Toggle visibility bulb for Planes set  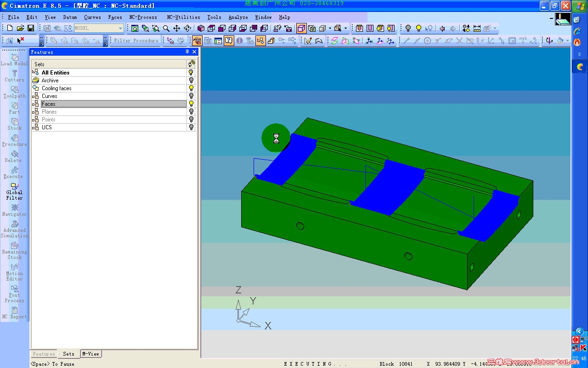click(x=191, y=112)
